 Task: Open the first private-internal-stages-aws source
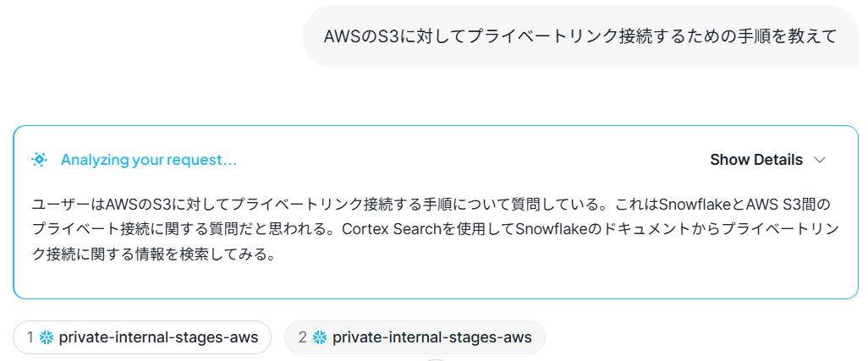pos(157,337)
